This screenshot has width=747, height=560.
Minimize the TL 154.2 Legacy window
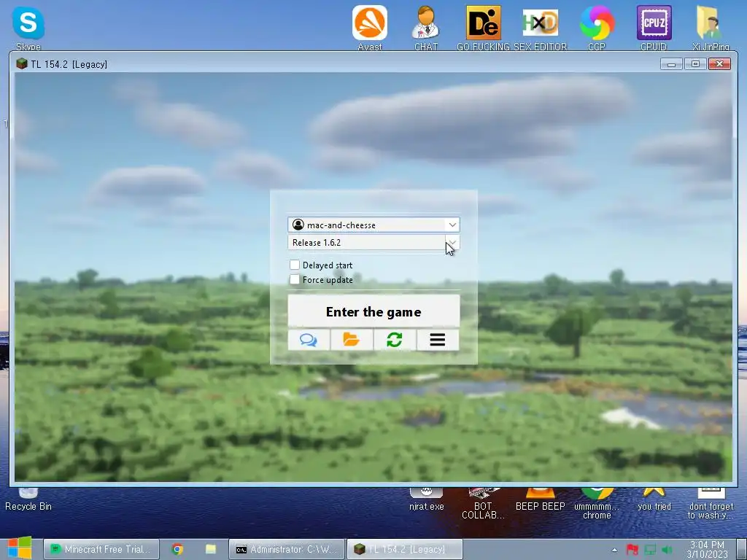pyautogui.click(x=672, y=64)
